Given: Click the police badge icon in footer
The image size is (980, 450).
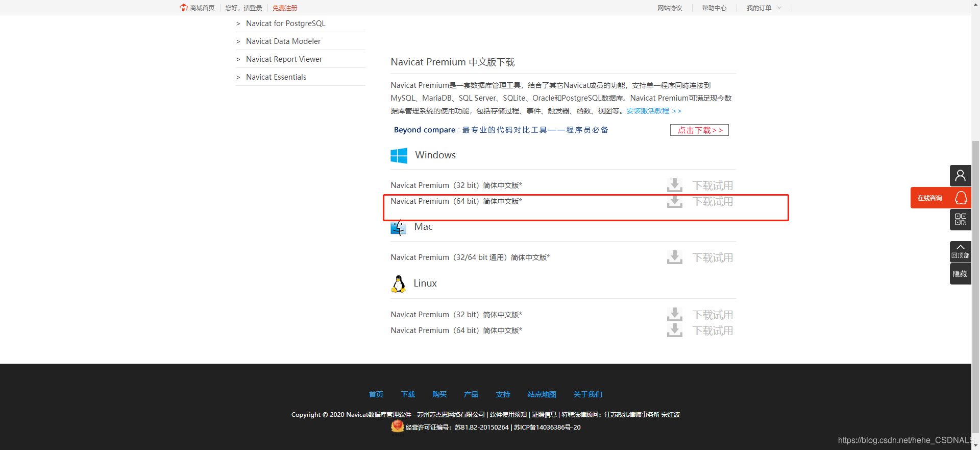Looking at the screenshot, I should [x=397, y=426].
